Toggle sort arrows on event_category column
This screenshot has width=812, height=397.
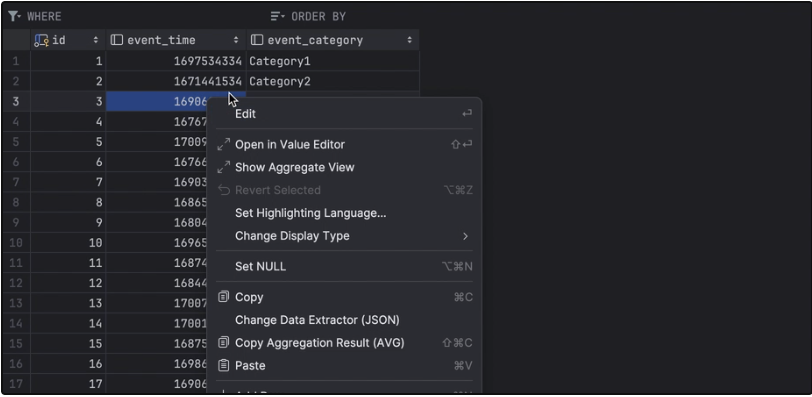coord(410,40)
